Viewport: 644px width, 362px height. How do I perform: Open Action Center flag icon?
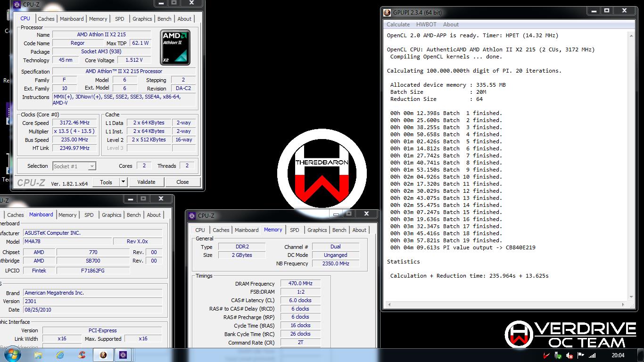point(581,355)
